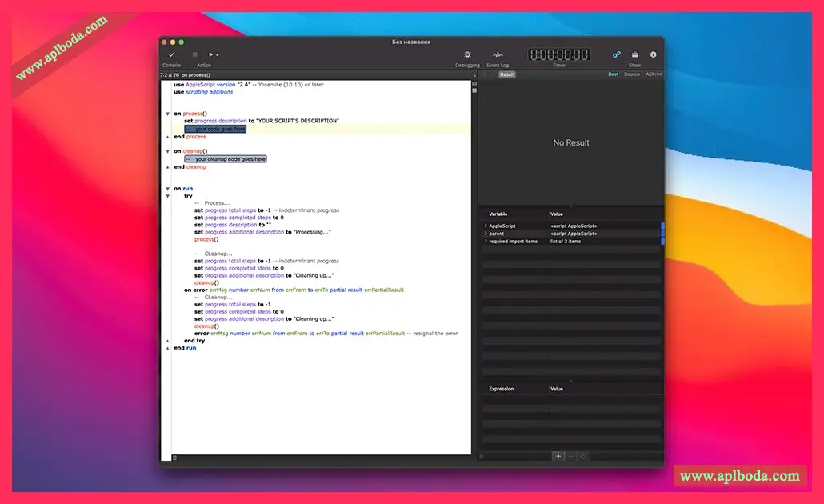Click the 'No Result' label
The width and height of the screenshot is (824, 504).
[571, 142]
